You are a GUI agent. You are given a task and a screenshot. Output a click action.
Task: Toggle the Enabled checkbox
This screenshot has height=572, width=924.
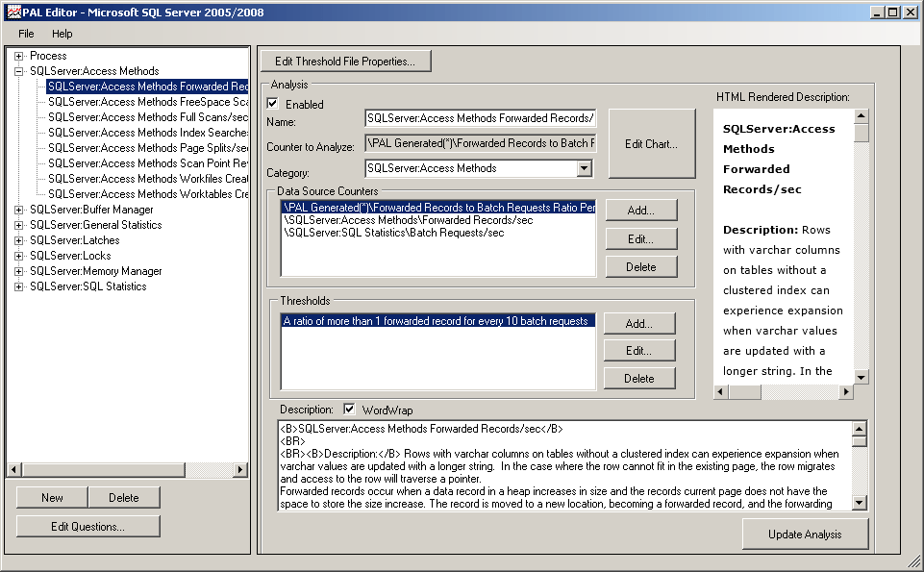click(x=273, y=104)
